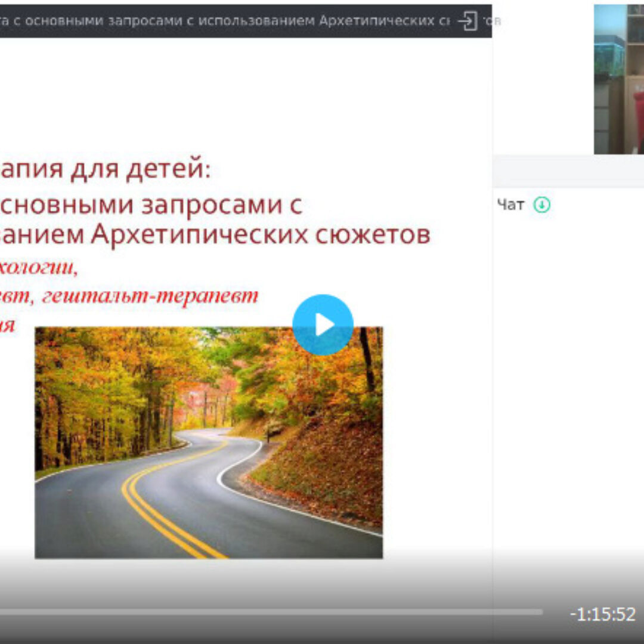Open the Чат panel label
Screen dimensions: 644x644
point(510,205)
